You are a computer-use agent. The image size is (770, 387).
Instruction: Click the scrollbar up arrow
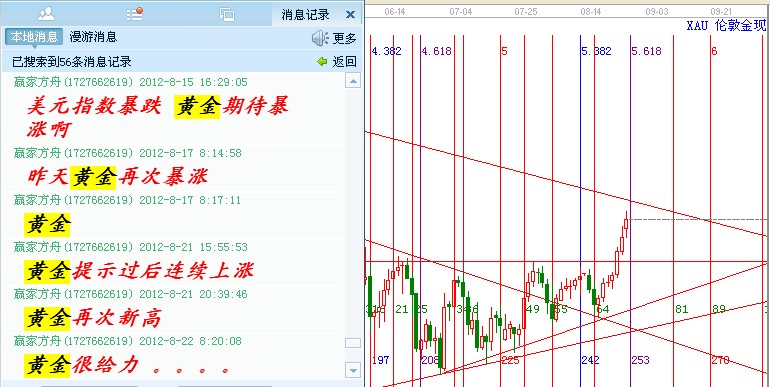(353, 80)
